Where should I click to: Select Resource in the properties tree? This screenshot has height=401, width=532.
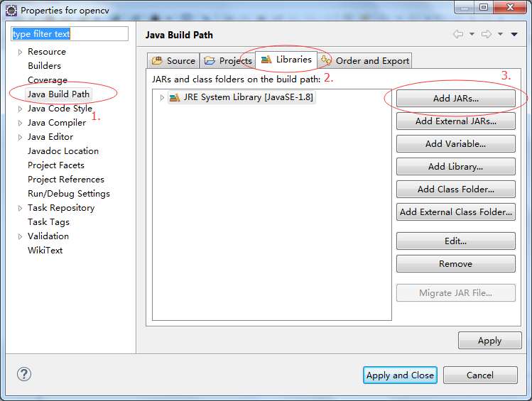pos(47,52)
